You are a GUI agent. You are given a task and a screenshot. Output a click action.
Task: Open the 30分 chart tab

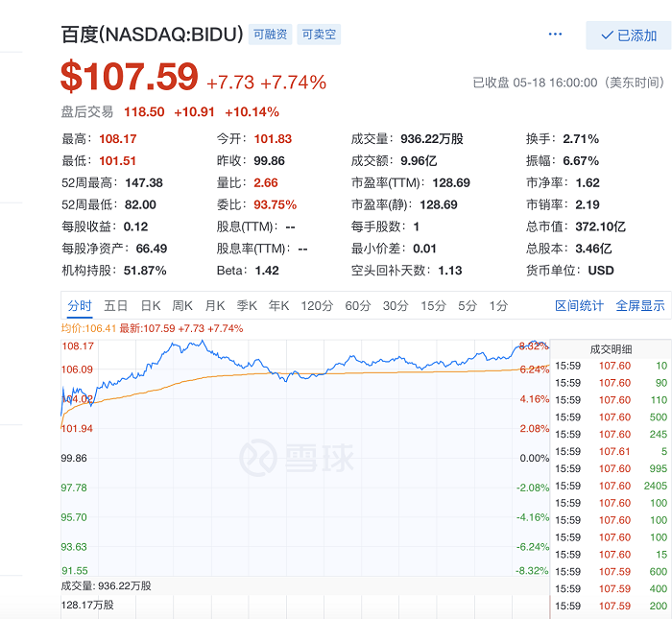(396, 306)
